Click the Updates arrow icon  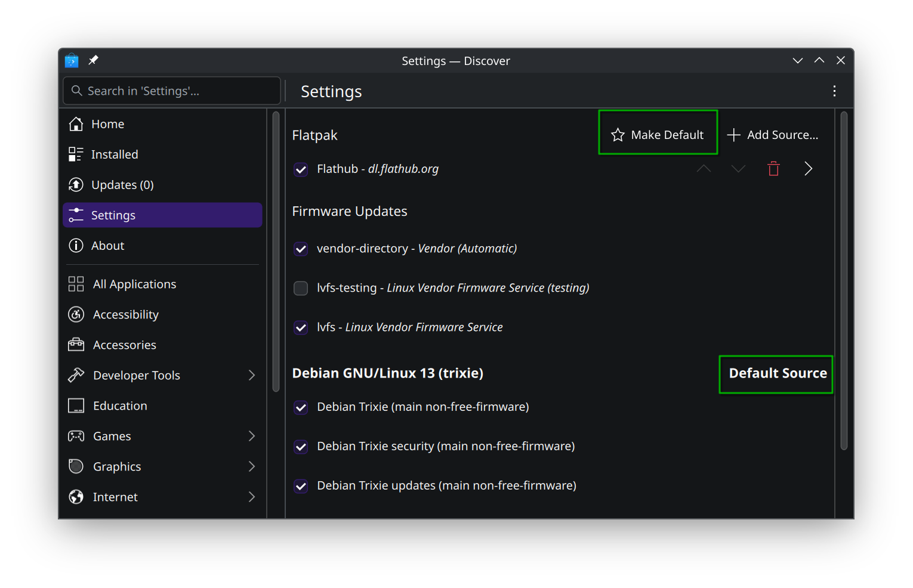pos(76,185)
